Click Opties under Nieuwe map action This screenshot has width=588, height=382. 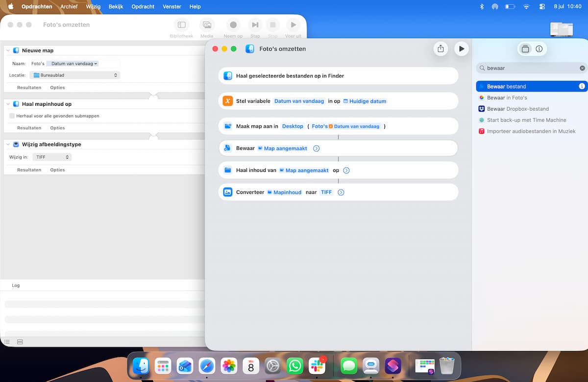click(57, 88)
